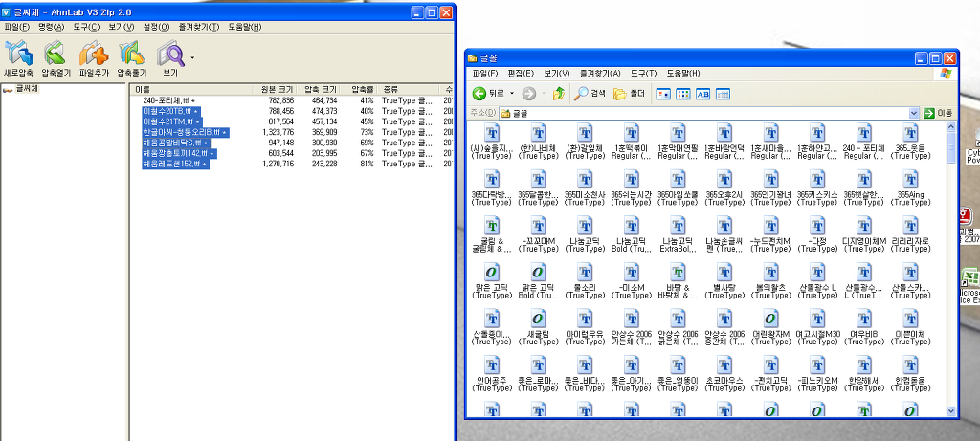The height and width of the screenshot is (441, 980).
Task: Open the 즐겨찾기(A) menu in Fonts window
Action: [599, 74]
